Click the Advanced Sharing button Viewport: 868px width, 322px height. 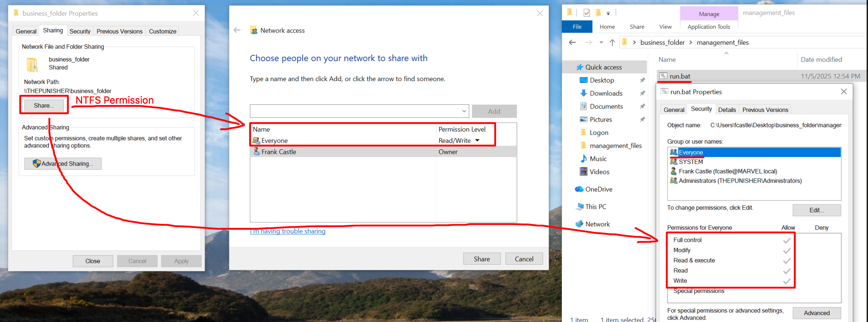[63, 164]
